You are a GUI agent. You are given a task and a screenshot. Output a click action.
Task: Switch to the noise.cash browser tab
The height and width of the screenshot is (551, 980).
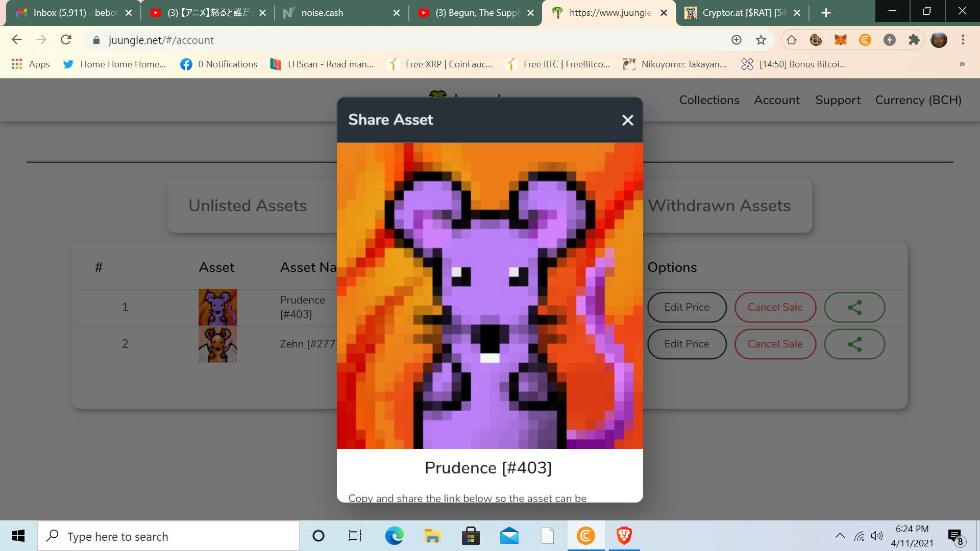341,13
